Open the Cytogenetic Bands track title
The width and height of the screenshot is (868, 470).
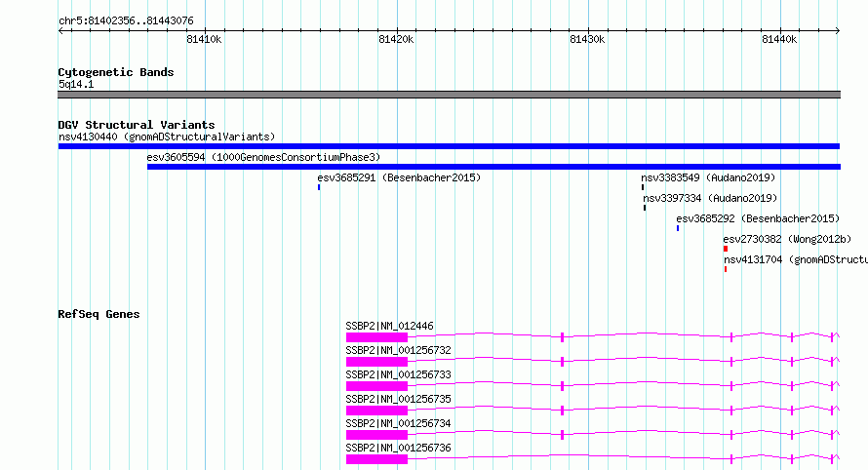tap(116, 72)
